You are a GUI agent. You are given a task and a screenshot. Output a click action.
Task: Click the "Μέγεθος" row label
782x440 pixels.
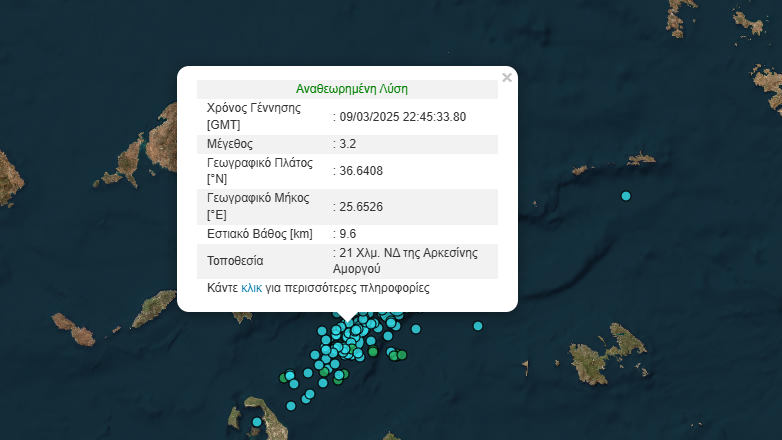click(x=231, y=144)
